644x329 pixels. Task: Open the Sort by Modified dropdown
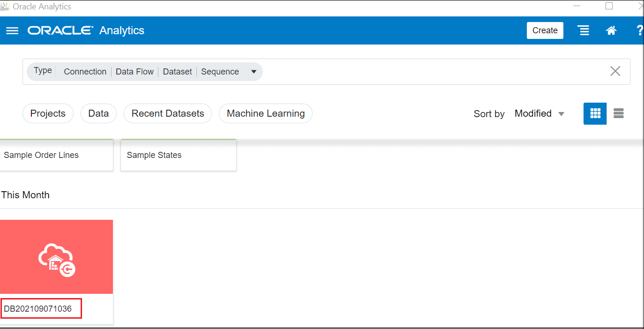click(x=539, y=113)
